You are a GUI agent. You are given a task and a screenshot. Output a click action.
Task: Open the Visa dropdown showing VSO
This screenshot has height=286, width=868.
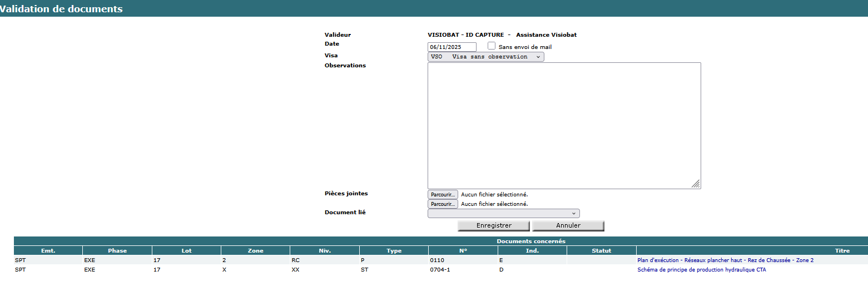coord(485,57)
